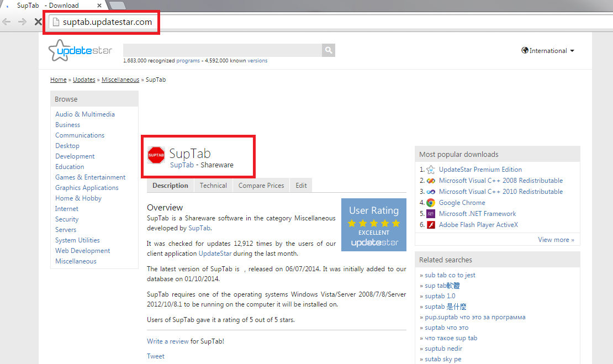
Task: Click the address bar URL
Action: tap(107, 22)
